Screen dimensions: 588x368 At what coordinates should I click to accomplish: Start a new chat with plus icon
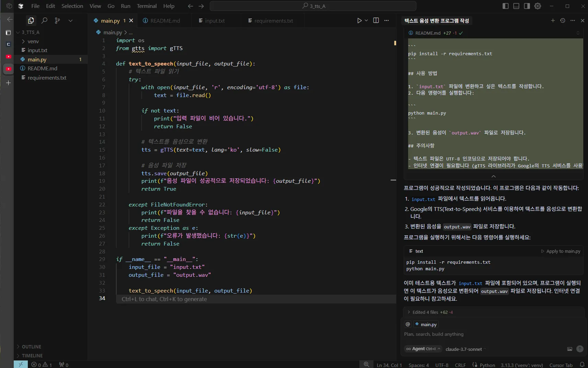click(553, 21)
